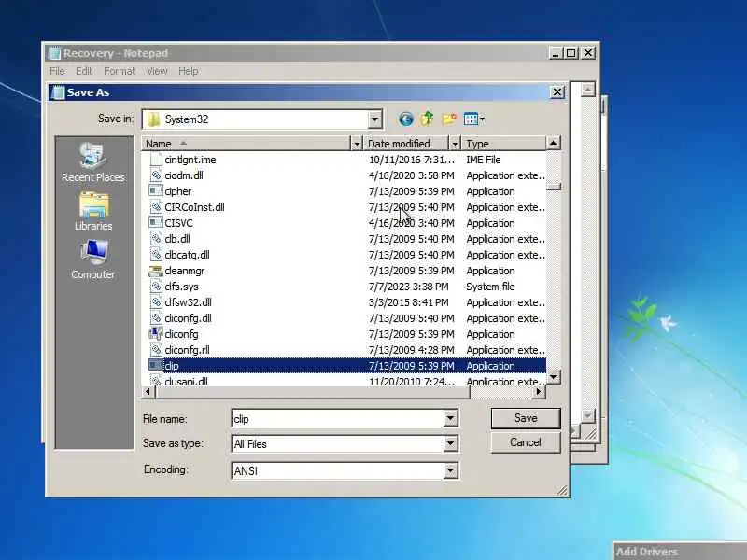Select the clbcatq.dll file icon
Viewport: 747px width, 560px height.
[156, 255]
